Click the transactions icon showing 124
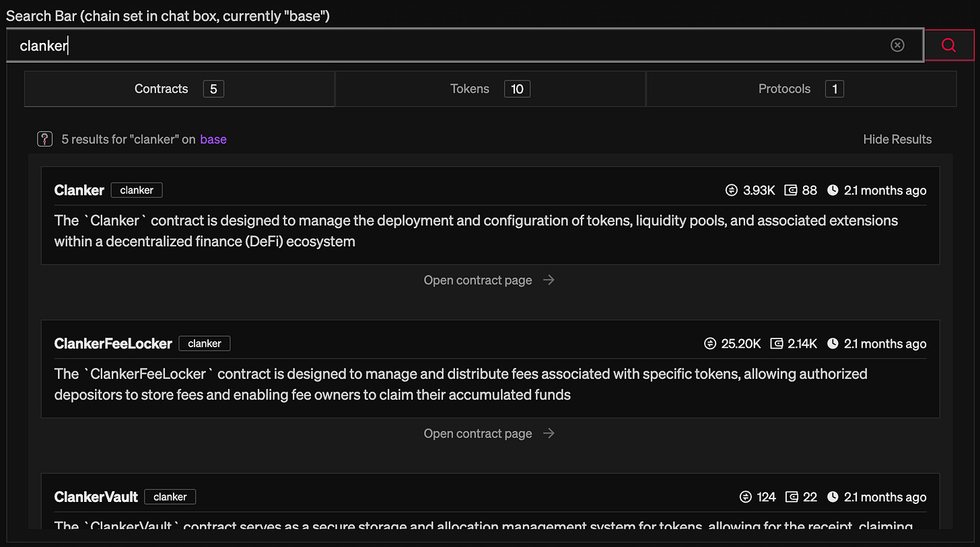Screen dimensions: 980x547 click(x=745, y=497)
